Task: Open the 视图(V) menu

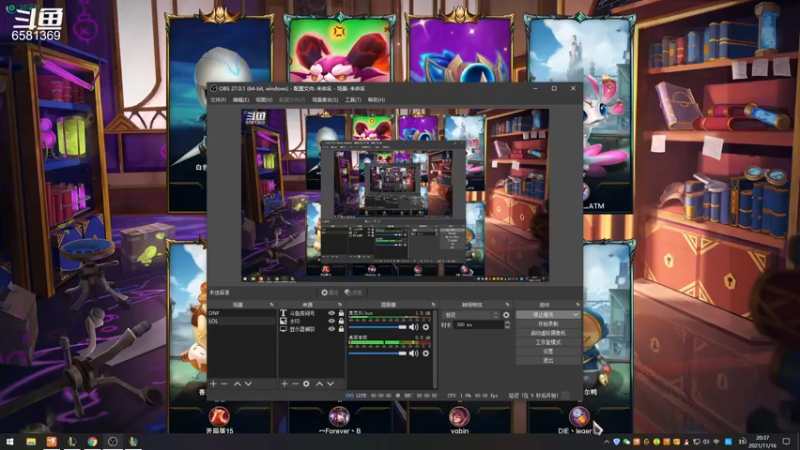Action: pos(264,100)
